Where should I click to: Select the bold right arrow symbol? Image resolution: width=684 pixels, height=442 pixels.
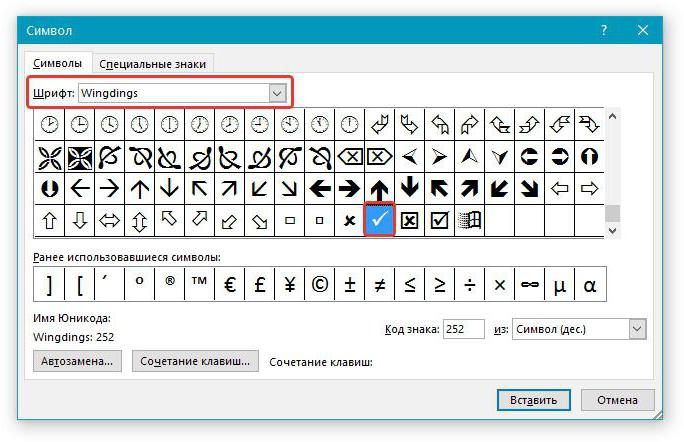click(349, 188)
